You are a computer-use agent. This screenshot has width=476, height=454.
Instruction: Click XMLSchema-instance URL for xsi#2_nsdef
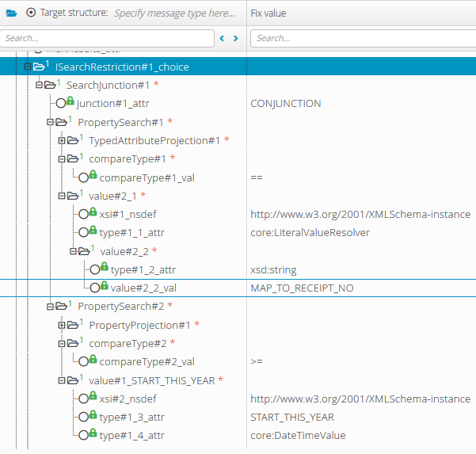point(360,399)
